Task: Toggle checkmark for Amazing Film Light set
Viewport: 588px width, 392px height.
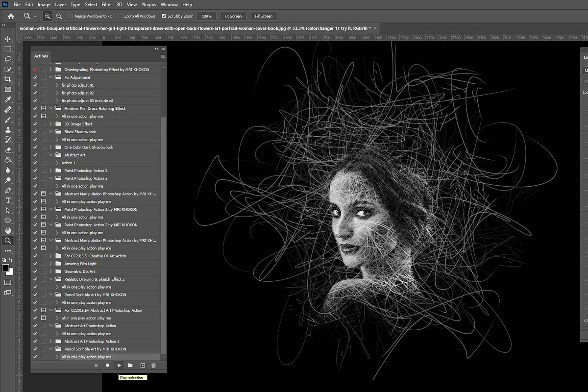Action: [x=35, y=264]
